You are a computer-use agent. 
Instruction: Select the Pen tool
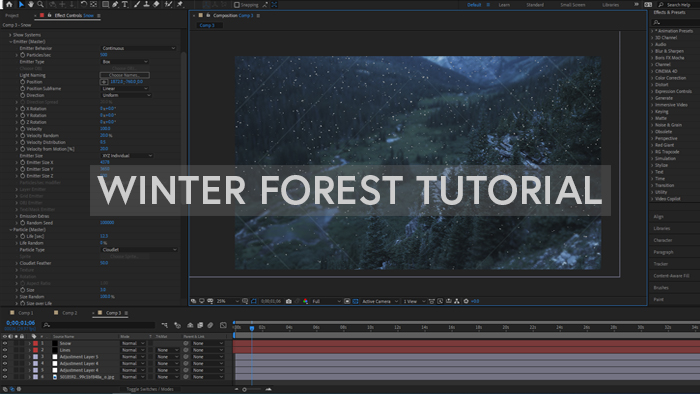pos(115,4)
